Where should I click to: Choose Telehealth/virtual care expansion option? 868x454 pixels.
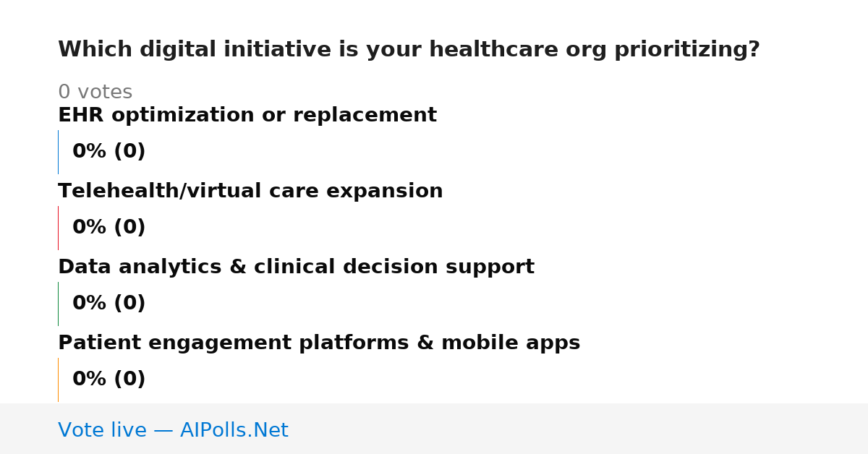tap(250, 192)
